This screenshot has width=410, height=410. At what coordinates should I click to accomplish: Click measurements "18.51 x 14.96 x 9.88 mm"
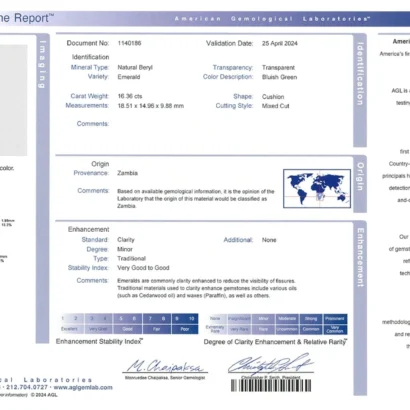[151, 106]
